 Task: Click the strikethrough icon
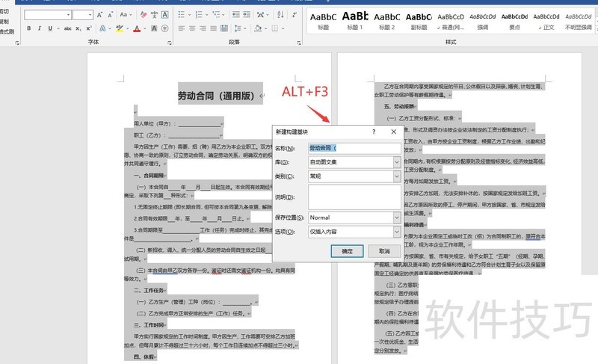click(x=67, y=28)
